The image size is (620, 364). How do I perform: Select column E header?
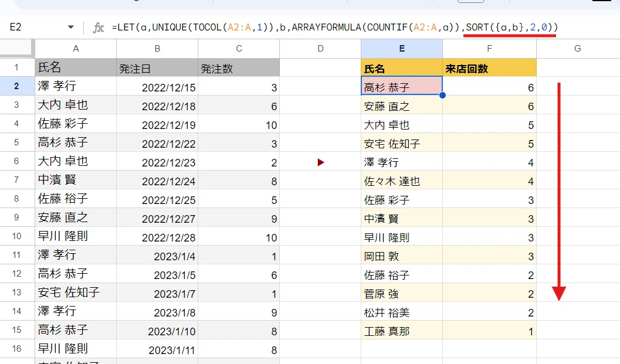point(402,49)
